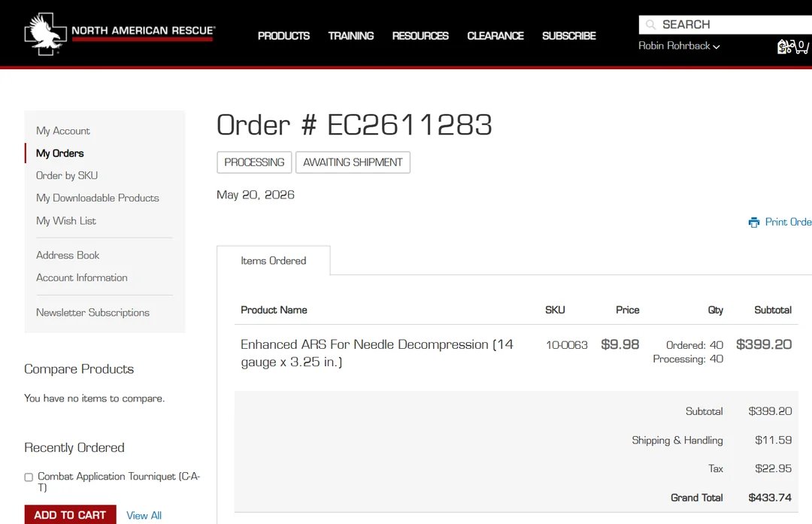
Task: Click the Processing: 40 quantity text
Action: 688,359
